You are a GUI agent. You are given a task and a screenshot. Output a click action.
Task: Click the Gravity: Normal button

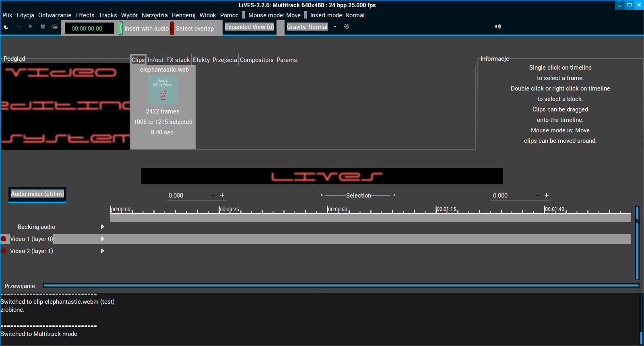307,27
